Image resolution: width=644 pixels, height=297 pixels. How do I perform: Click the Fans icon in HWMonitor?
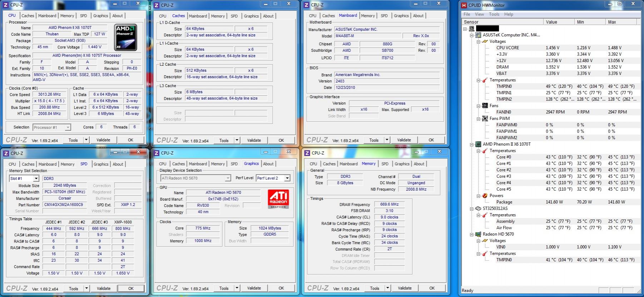[485, 106]
